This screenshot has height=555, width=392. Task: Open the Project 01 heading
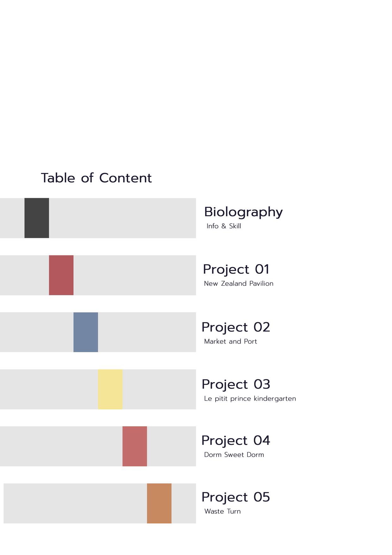236,270
